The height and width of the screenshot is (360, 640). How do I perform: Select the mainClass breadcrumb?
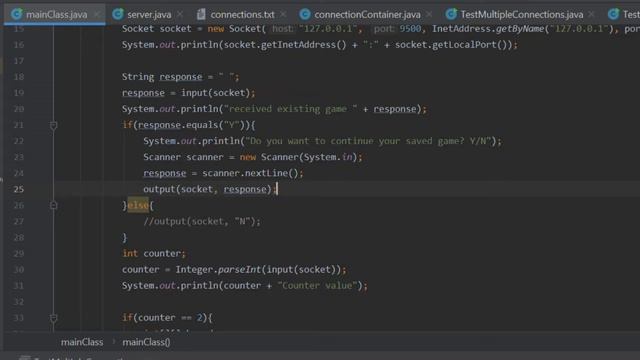click(x=82, y=342)
